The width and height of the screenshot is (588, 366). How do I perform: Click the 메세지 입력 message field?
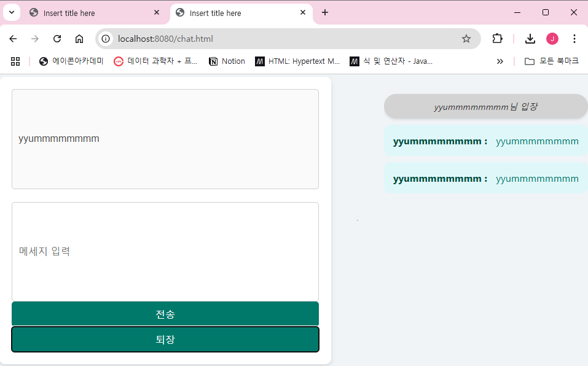[x=165, y=252]
